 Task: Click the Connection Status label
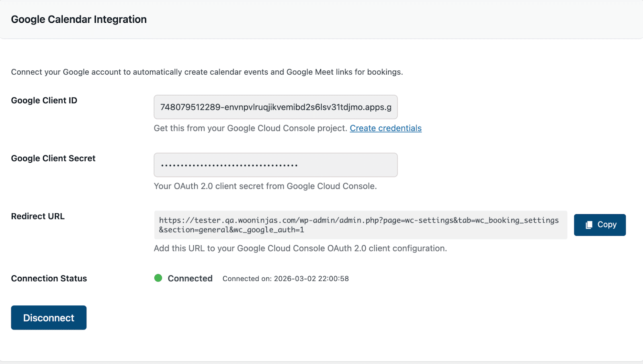coord(49,278)
